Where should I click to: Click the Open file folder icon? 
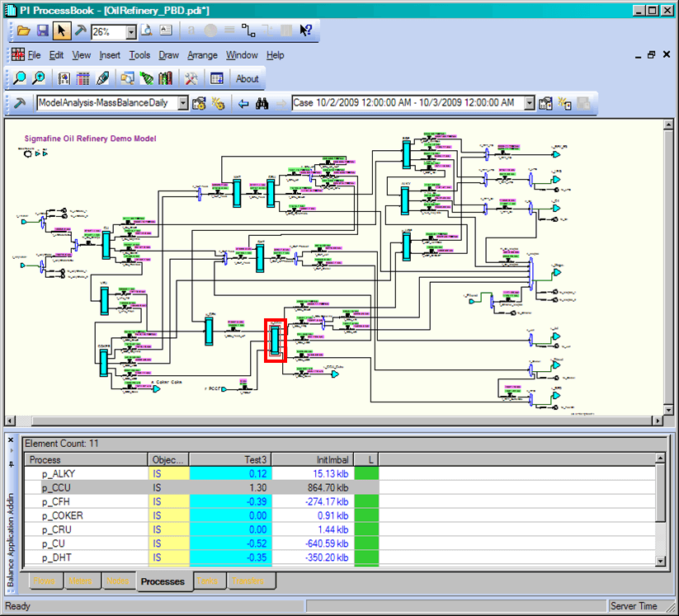[x=23, y=31]
